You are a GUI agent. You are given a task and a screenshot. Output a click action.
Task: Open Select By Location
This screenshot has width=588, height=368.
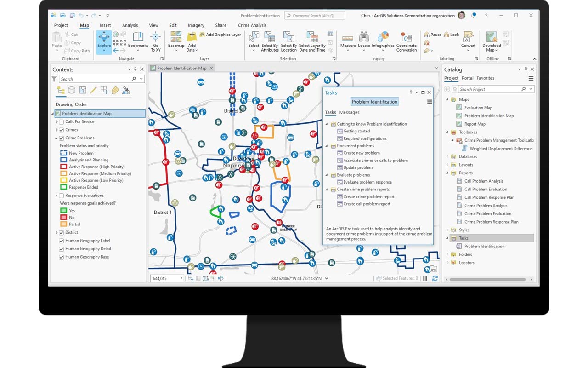click(x=289, y=40)
